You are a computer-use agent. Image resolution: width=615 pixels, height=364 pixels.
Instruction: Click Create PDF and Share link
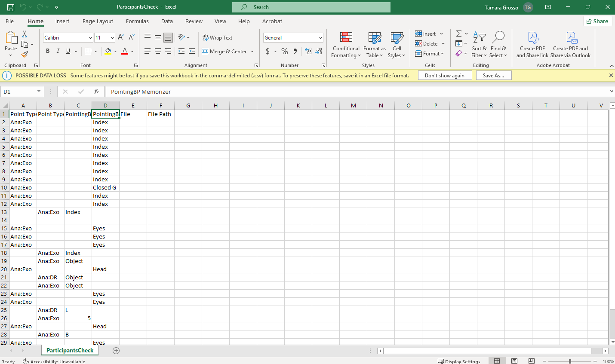[532, 45]
